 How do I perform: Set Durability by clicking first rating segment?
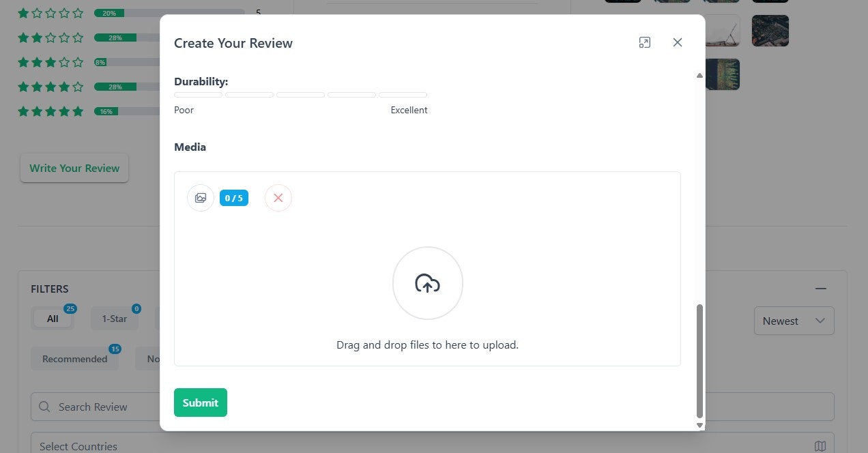click(x=198, y=94)
